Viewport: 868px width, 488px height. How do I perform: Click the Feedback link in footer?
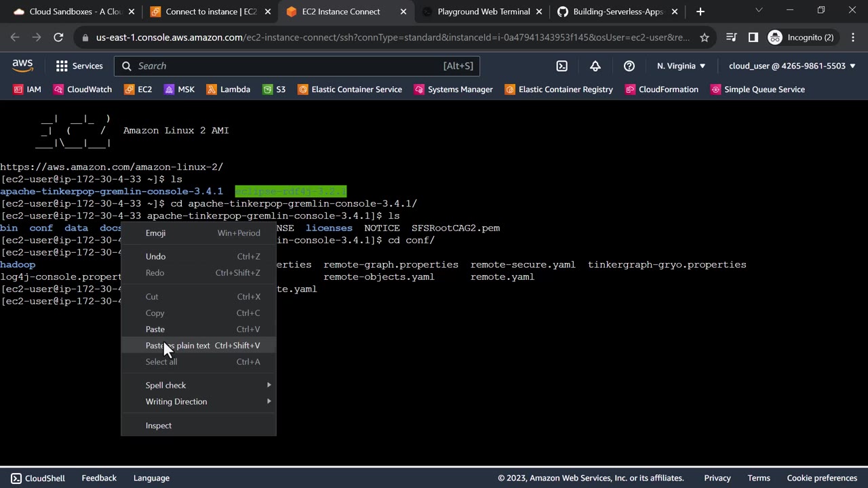click(99, 478)
